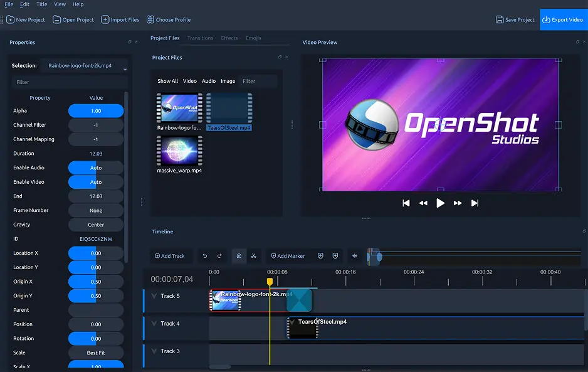Click Open Project in toolbar

tap(73, 19)
